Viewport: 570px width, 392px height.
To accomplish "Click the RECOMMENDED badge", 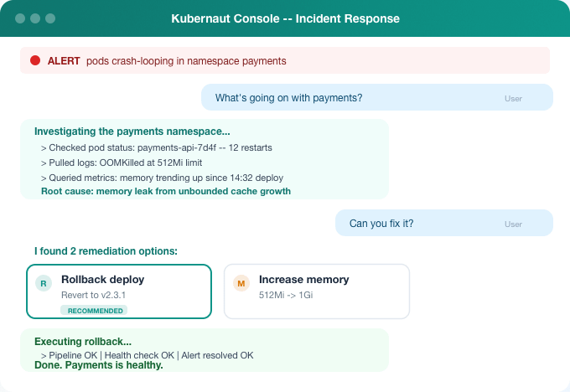I will [93, 311].
